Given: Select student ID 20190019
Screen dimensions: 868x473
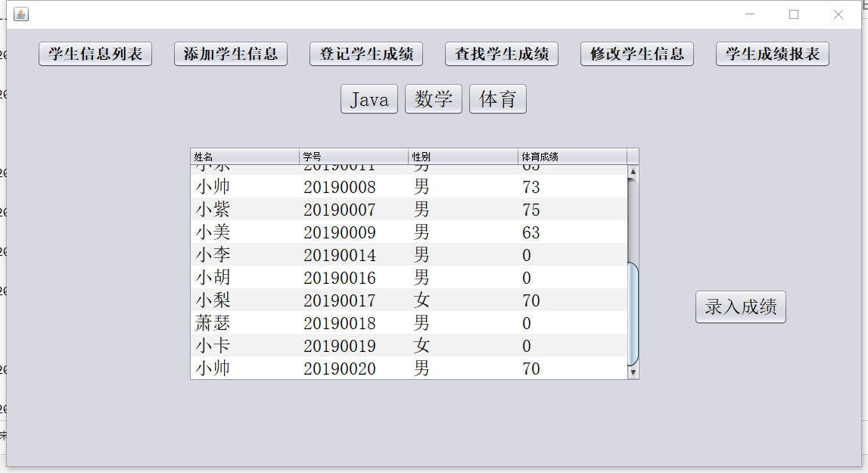Looking at the screenshot, I should (339, 346).
